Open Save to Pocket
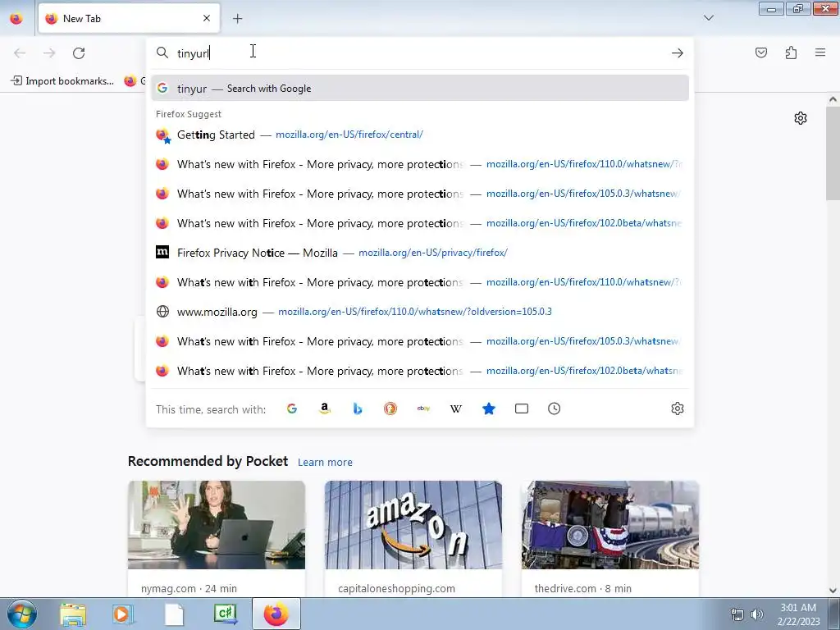This screenshot has width=840, height=630. pyautogui.click(x=760, y=52)
